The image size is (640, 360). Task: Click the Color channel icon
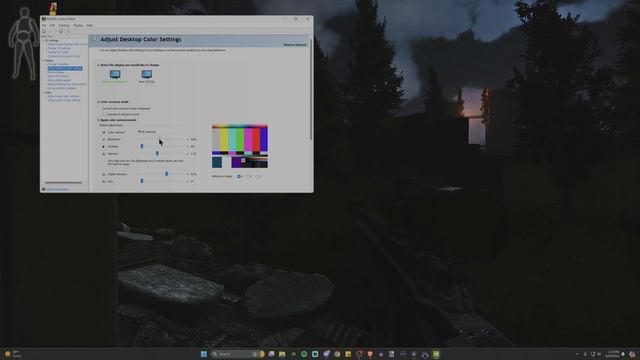pos(104,132)
